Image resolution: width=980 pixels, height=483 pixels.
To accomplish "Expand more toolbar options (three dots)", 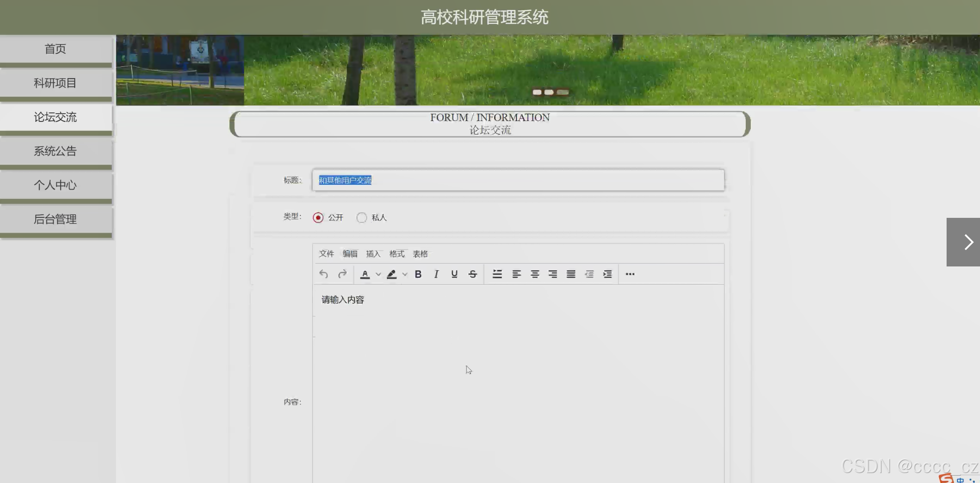I will [630, 274].
